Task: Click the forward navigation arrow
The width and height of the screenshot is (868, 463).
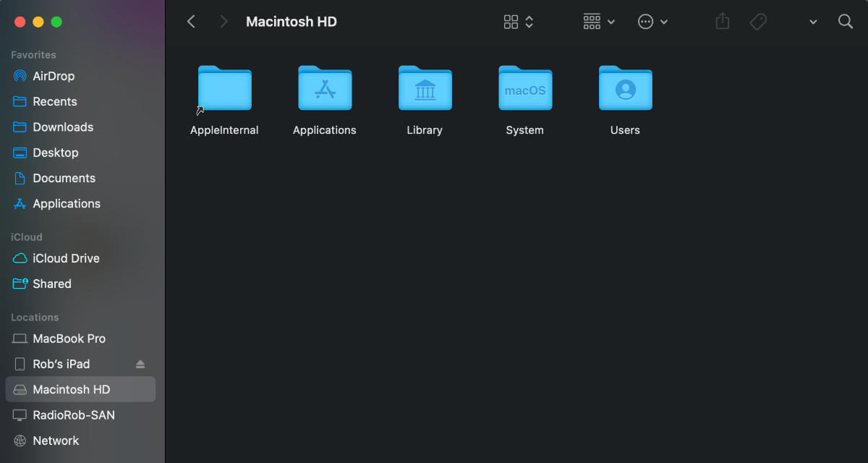Action: [x=224, y=22]
